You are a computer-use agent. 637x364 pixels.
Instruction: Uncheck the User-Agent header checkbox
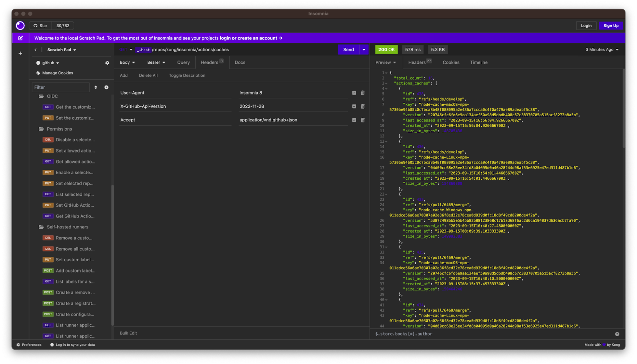click(354, 93)
